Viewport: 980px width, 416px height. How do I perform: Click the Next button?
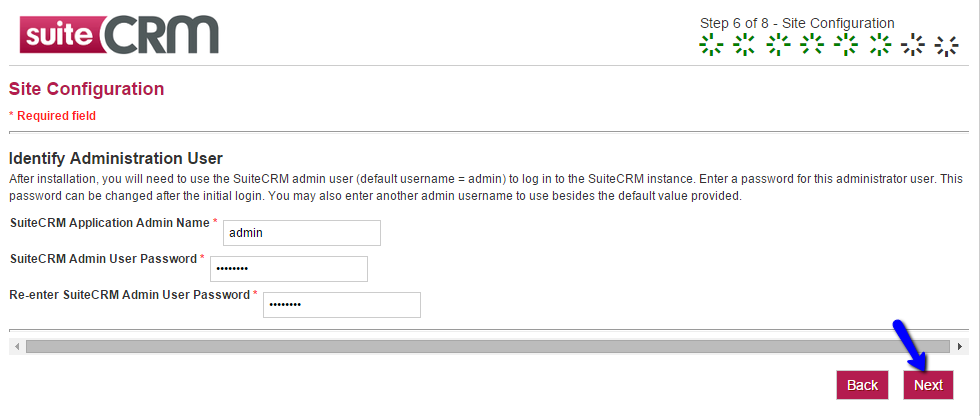(x=928, y=385)
